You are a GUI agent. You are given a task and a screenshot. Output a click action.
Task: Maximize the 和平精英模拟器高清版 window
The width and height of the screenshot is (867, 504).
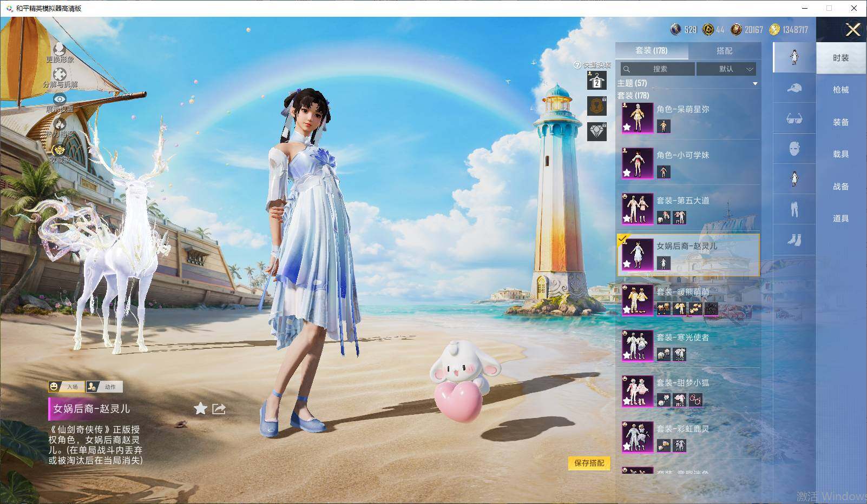829,8
